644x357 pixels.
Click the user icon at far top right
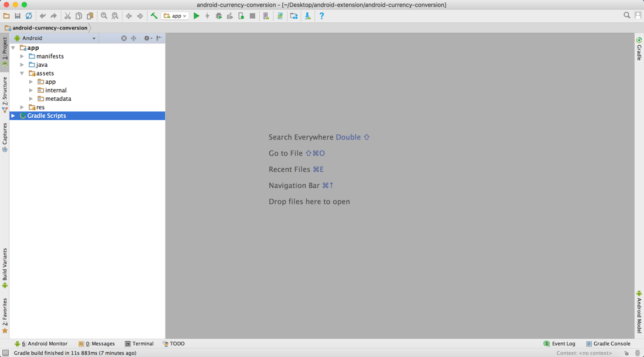click(638, 15)
